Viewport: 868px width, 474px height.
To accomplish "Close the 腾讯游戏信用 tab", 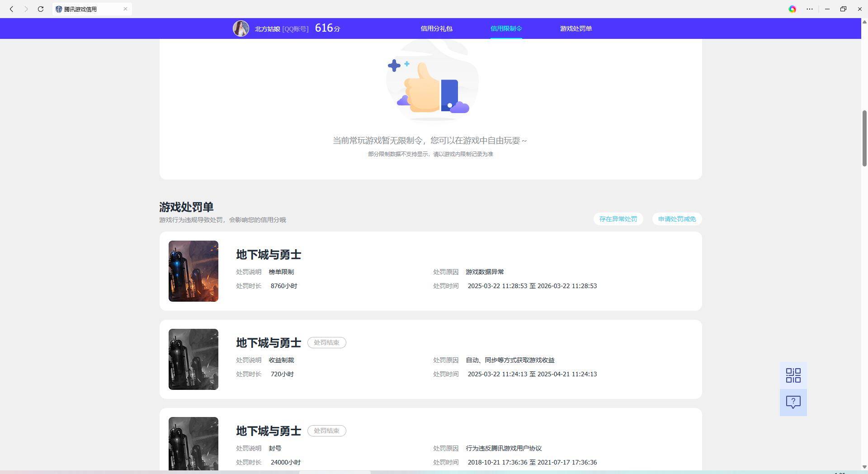I will pos(125,9).
